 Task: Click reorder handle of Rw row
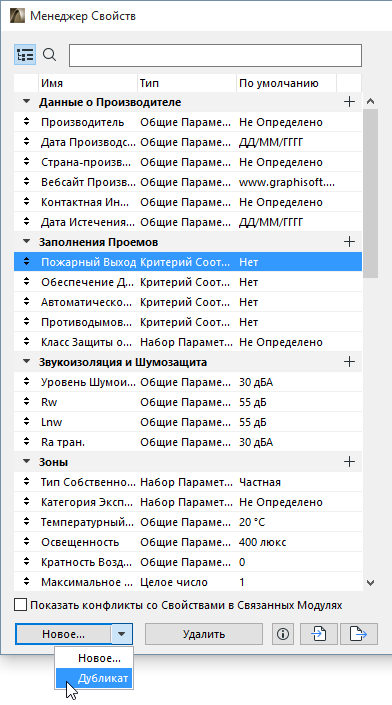click(x=27, y=402)
